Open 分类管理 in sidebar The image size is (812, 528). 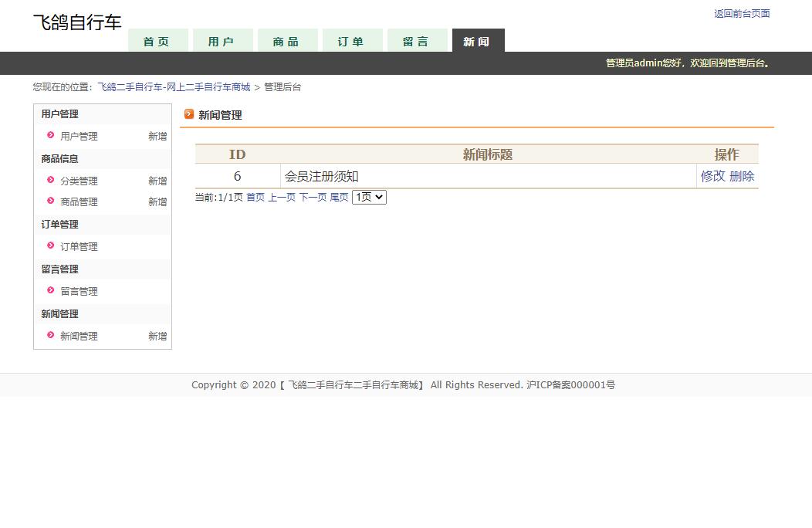pos(79,181)
